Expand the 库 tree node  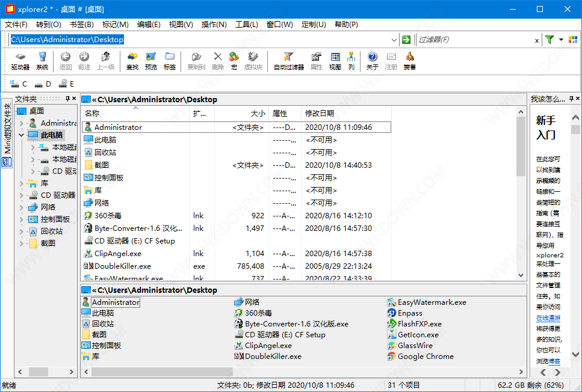click(21, 183)
